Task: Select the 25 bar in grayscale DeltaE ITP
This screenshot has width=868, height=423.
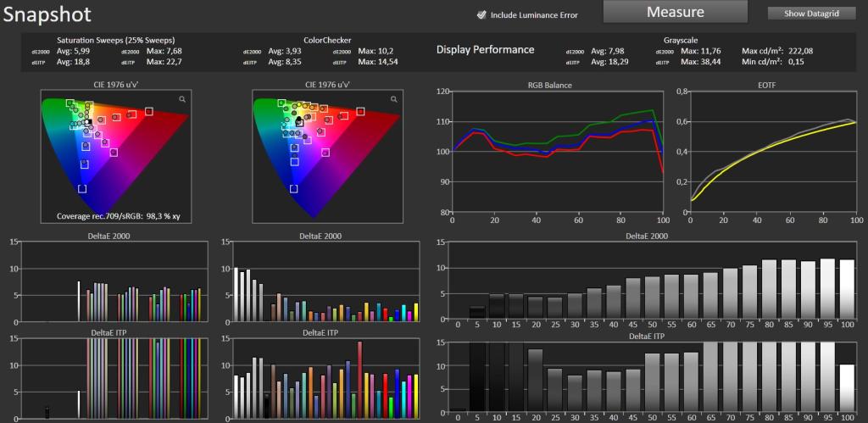Action: tap(554, 390)
